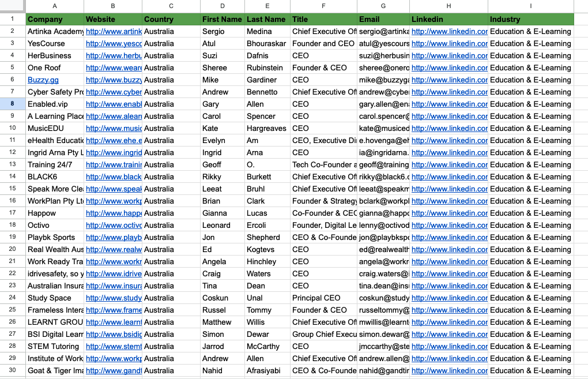Select the Company header cell
Image resolution: width=588 pixels, height=379 pixels.
55,19
